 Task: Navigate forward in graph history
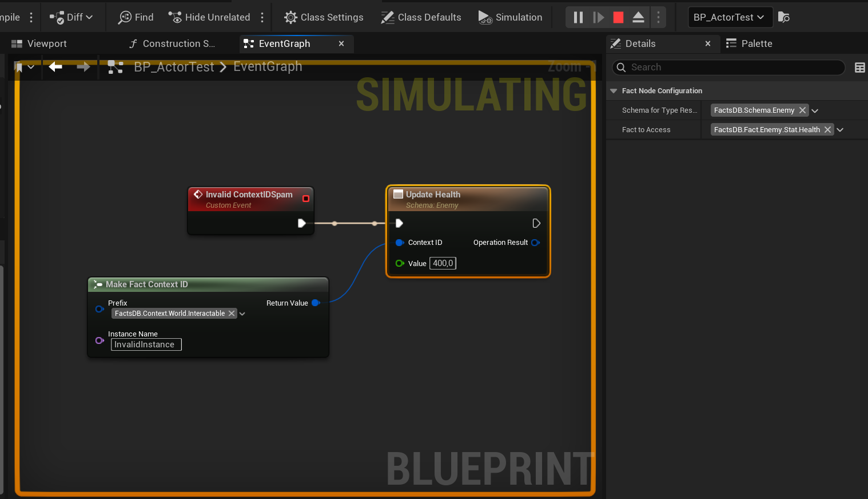point(83,67)
